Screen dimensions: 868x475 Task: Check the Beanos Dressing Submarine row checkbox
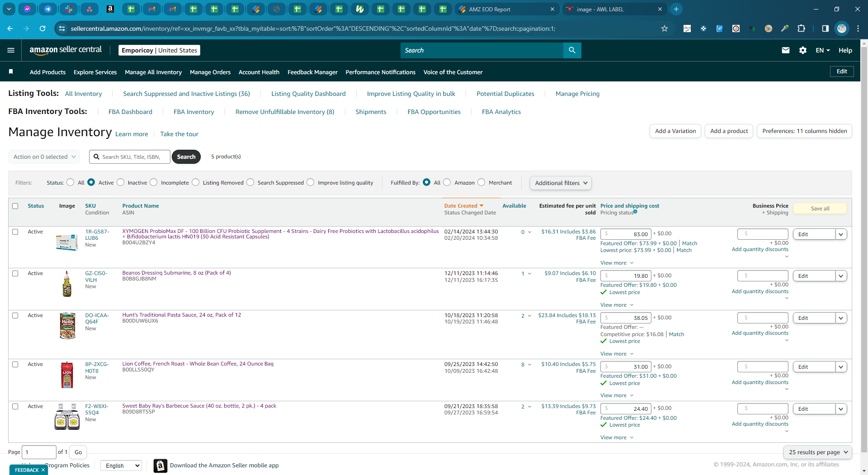[x=15, y=273]
